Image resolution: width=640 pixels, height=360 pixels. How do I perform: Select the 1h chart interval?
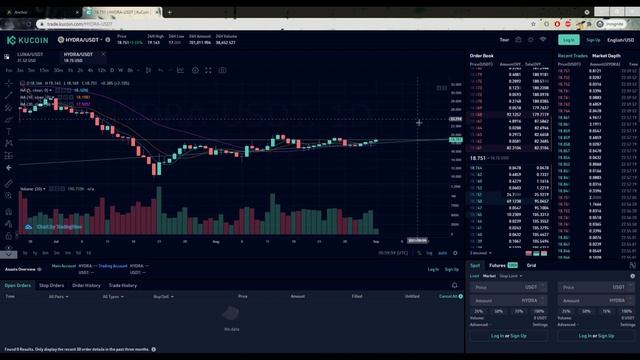click(70, 70)
